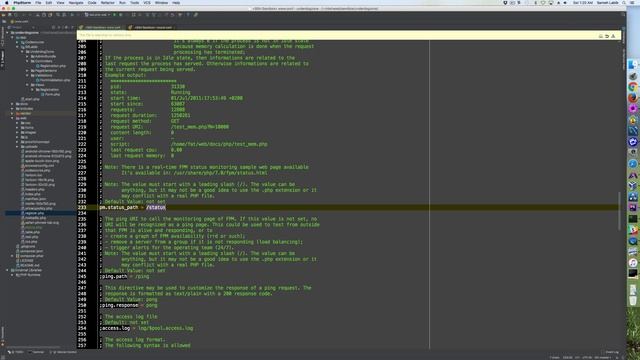The width and height of the screenshot is (640, 360).
Task: Open the View menu
Action: click(x=60, y=2)
